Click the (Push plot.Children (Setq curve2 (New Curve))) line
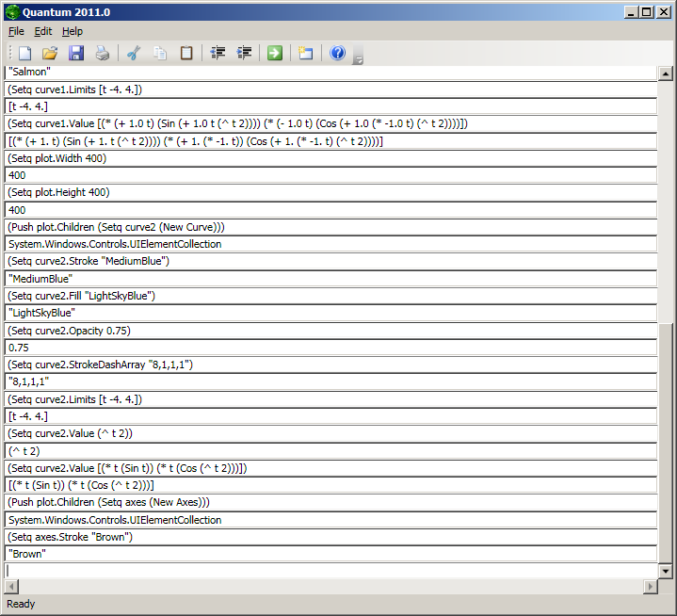The image size is (677, 616). pos(330,227)
